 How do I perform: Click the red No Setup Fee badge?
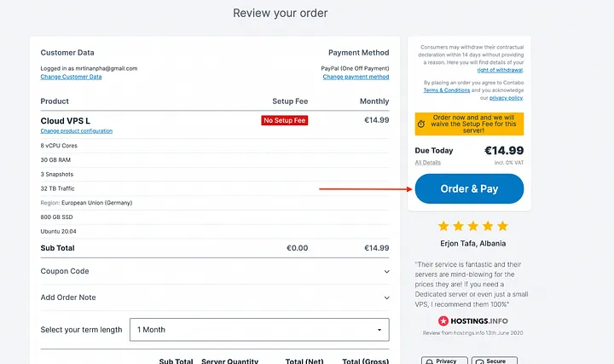(285, 120)
